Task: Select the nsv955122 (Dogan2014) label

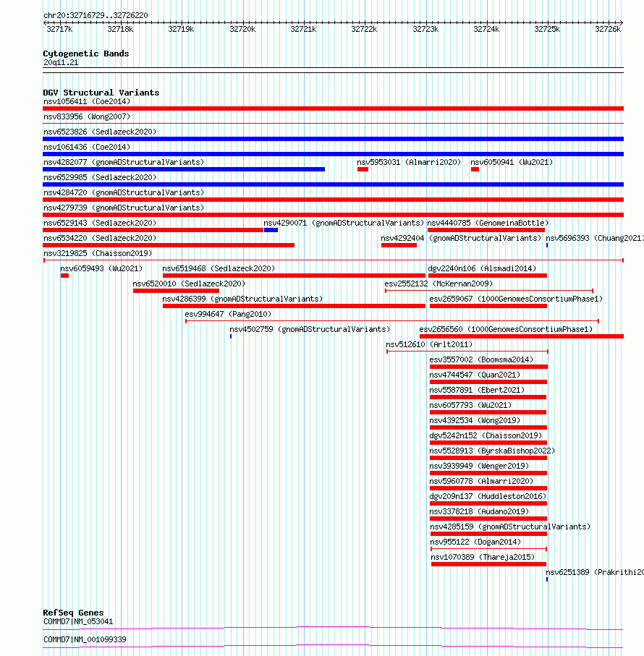Action: click(475, 542)
